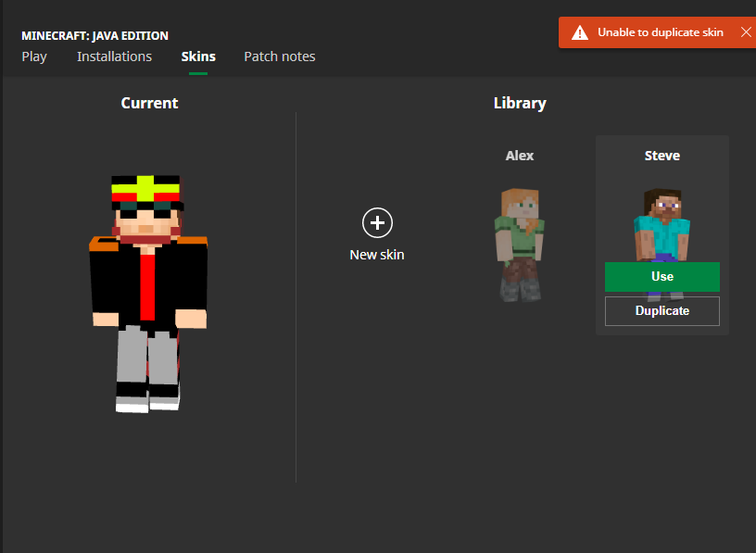Viewport: 756px width, 553px height.
Task: Click the Alex skin name label
Action: click(x=520, y=156)
